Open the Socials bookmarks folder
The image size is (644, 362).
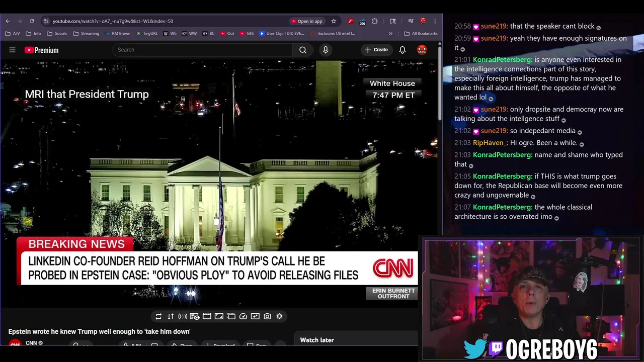point(57,34)
